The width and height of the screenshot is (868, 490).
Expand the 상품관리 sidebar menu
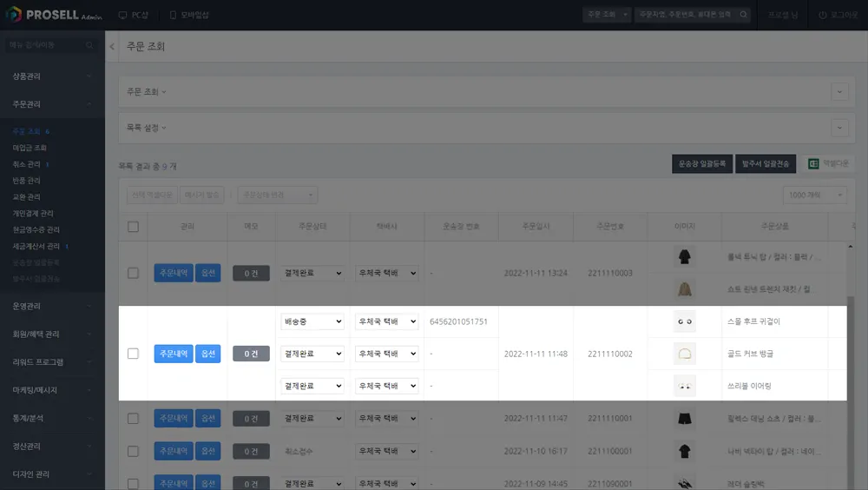click(x=52, y=76)
